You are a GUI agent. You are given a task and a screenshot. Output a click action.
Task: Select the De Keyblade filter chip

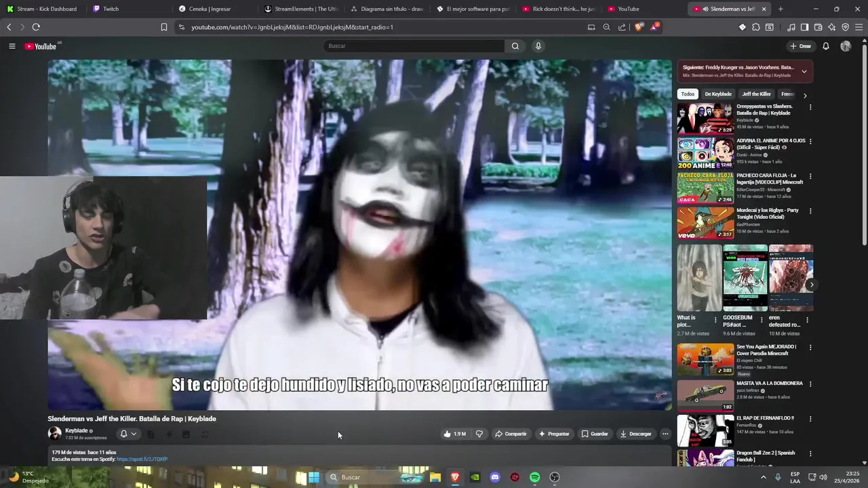(x=718, y=94)
